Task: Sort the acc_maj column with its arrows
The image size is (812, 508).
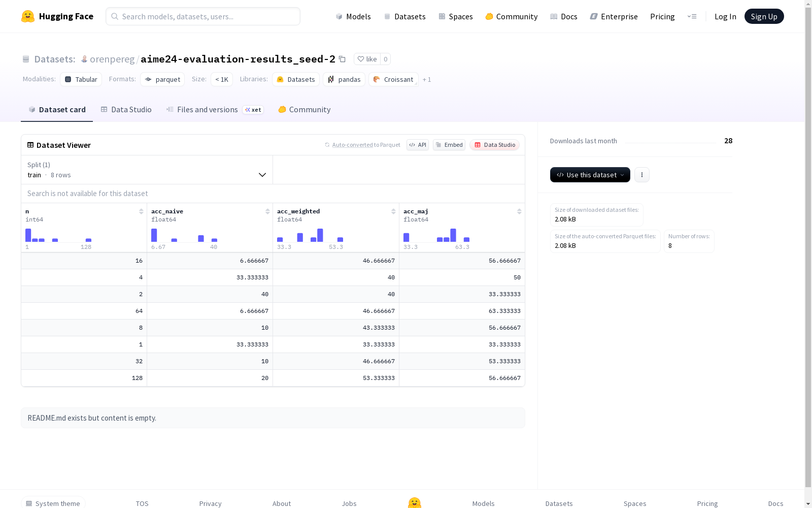Action: tap(519, 211)
